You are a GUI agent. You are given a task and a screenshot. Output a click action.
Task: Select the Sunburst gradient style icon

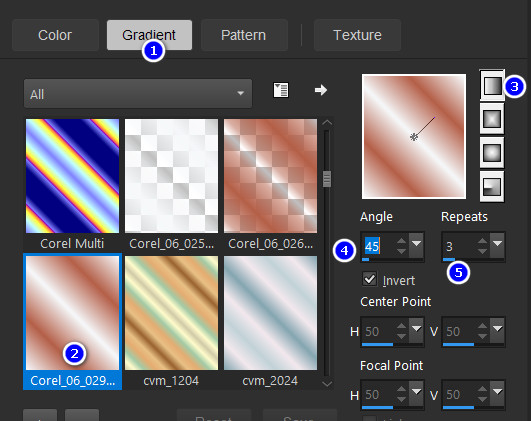pos(492,153)
